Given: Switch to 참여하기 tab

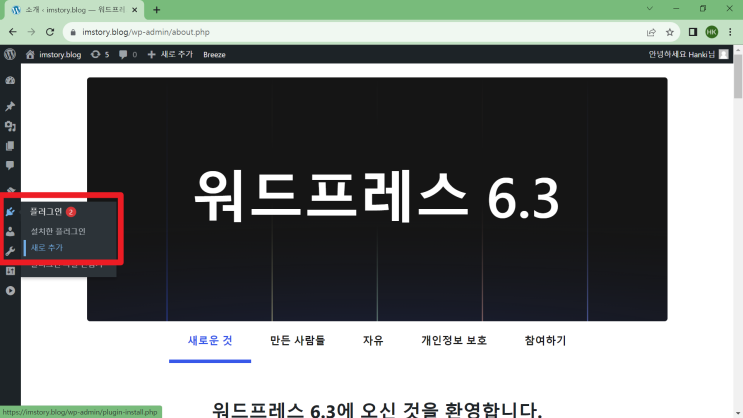Looking at the screenshot, I should click(x=545, y=340).
